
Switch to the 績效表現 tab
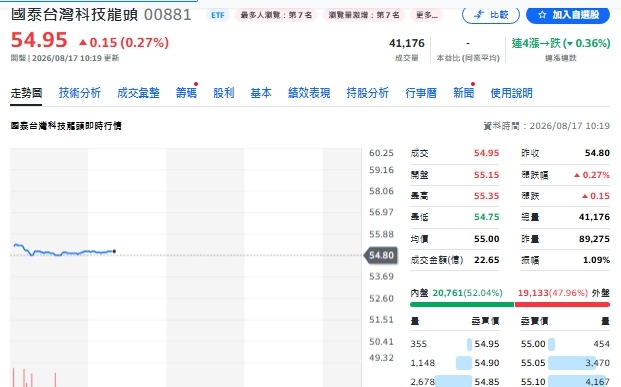pyautogui.click(x=309, y=93)
